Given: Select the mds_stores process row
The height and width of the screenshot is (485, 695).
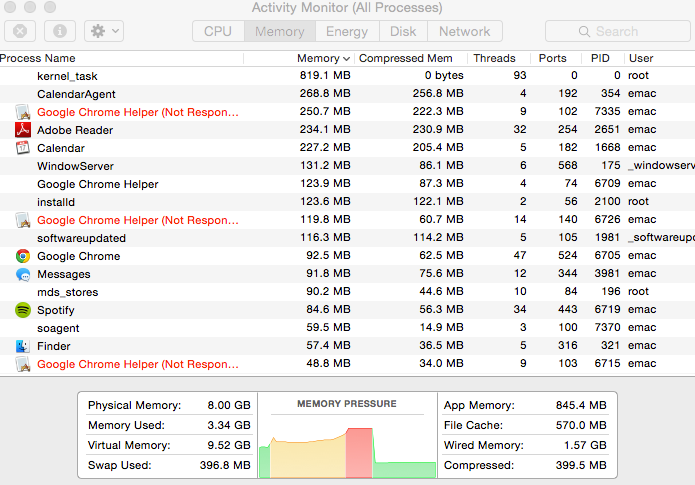Looking at the screenshot, I should (x=348, y=292).
